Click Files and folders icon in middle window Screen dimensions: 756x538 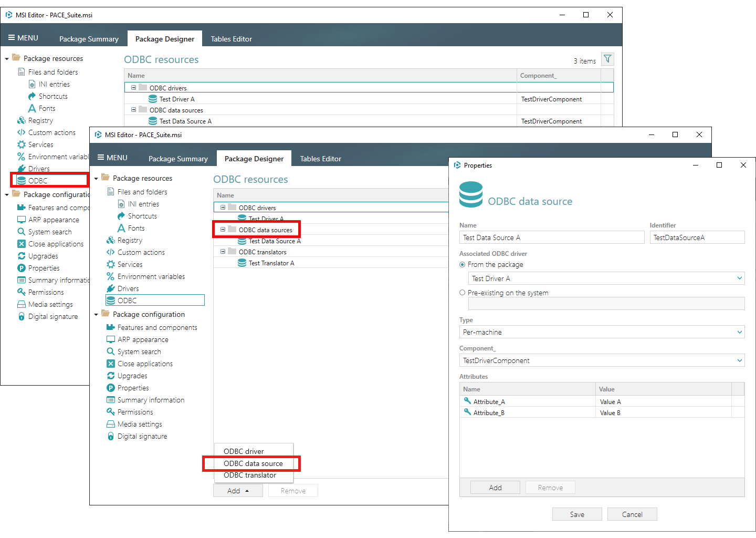pyautogui.click(x=111, y=192)
